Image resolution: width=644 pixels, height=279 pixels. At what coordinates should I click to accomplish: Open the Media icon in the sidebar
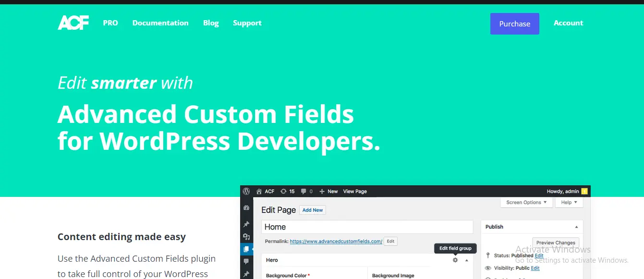[246, 237]
